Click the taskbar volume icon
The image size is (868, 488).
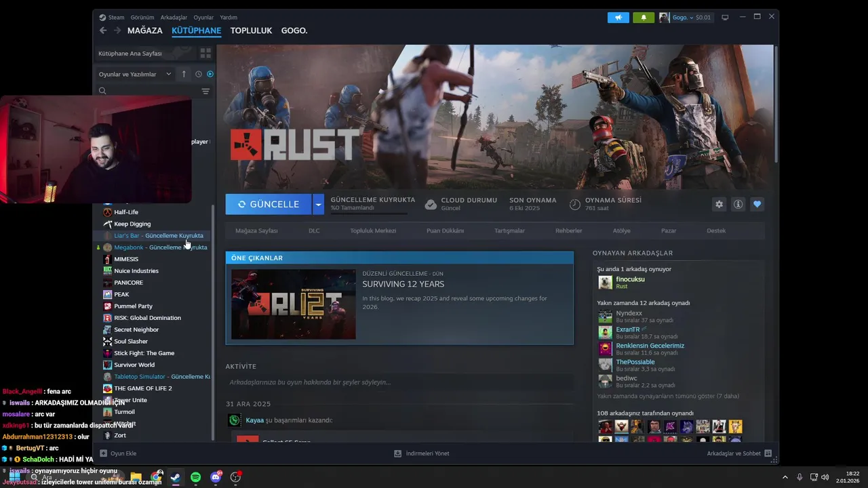[x=825, y=477]
